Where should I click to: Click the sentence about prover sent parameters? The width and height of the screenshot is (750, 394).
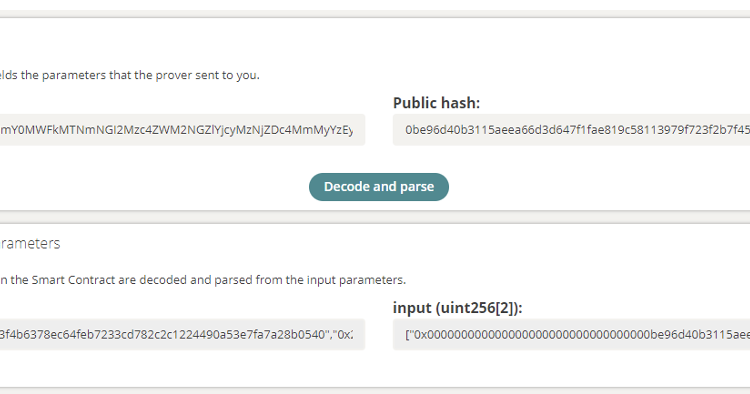point(130,75)
